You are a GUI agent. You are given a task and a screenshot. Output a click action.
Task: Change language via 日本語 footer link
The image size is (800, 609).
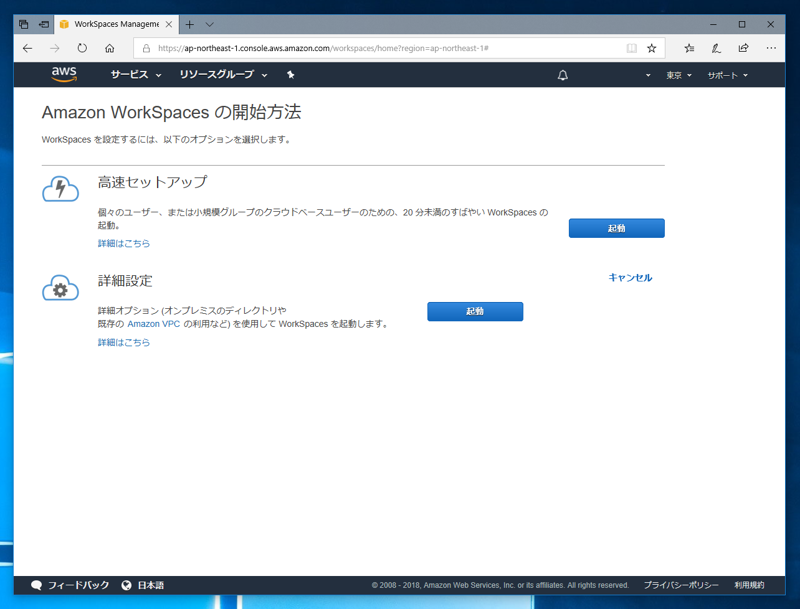(x=151, y=585)
